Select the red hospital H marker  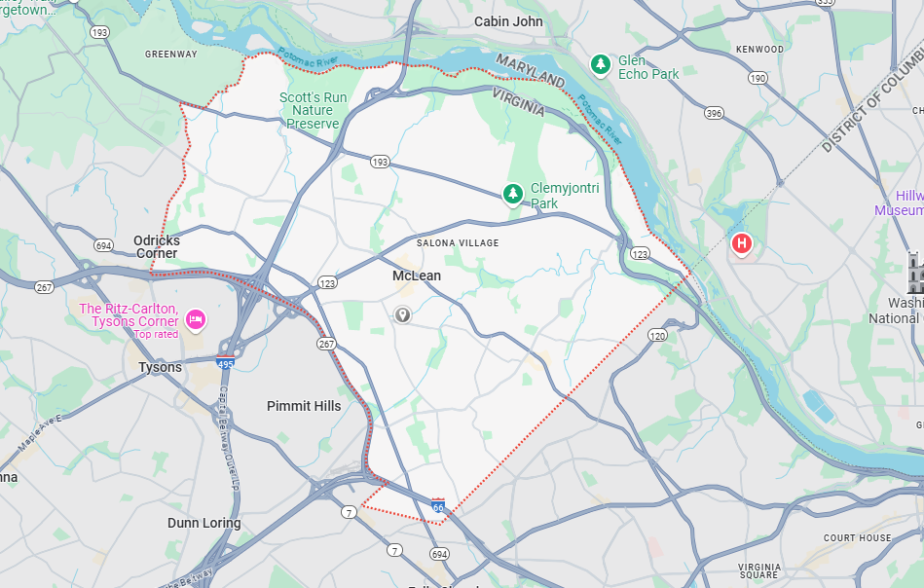[741, 243]
